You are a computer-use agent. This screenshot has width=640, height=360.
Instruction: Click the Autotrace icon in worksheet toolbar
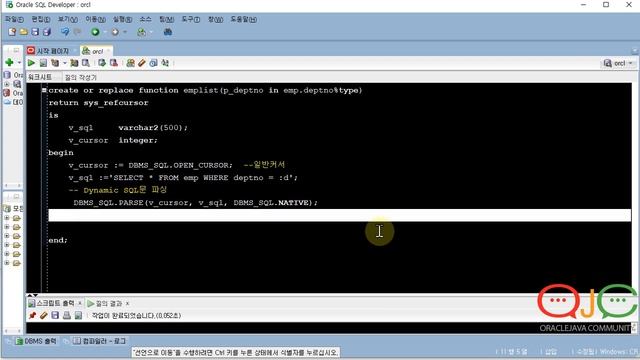pyautogui.click(x=74, y=63)
